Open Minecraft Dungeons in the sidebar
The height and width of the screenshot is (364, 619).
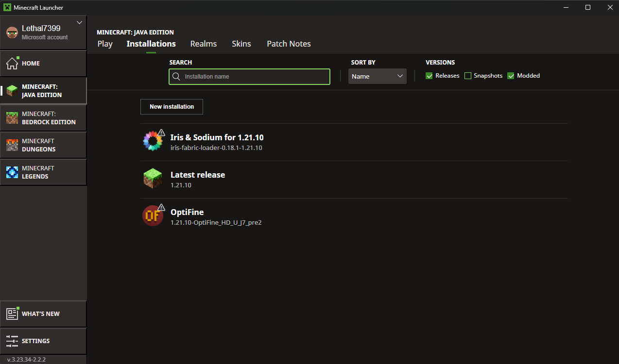43,145
